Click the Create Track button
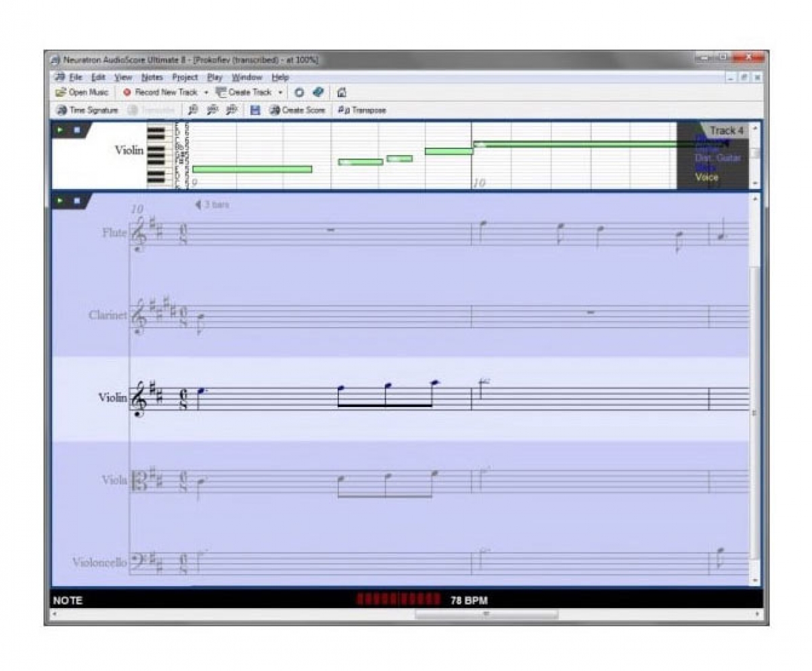 click(244, 93)
